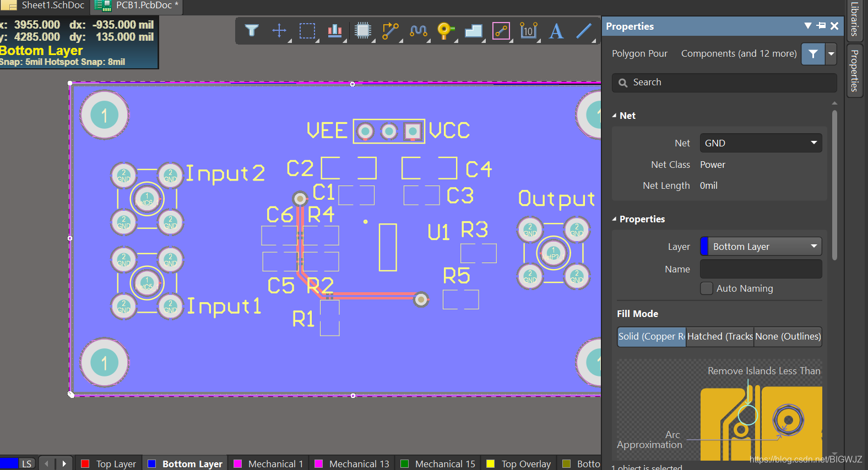Select the Bottom Layer tab
The width and height of the screenshot is (868, 470).
coord(186,464)
